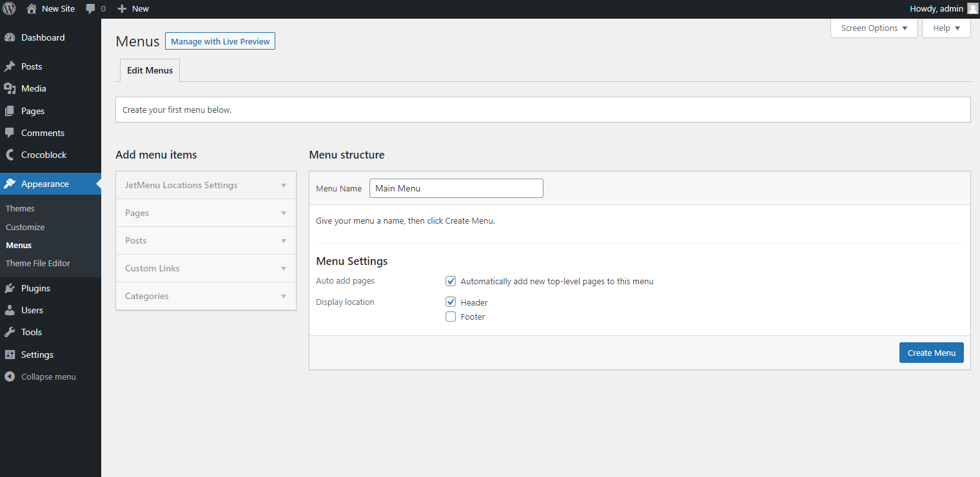Click the pending comments count '0'

pyautogui.click(x=103, y=9)
